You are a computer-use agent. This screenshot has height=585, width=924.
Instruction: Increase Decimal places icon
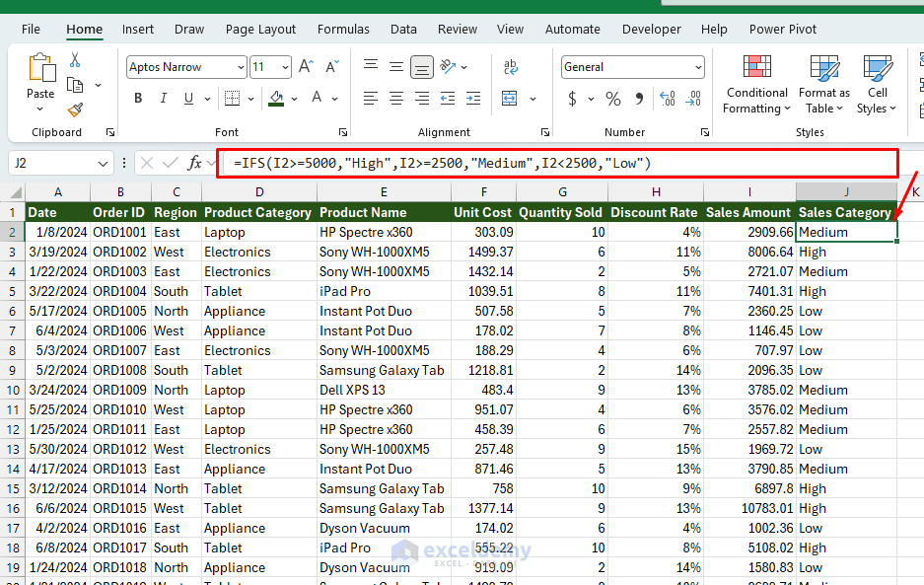pos(667,99)
